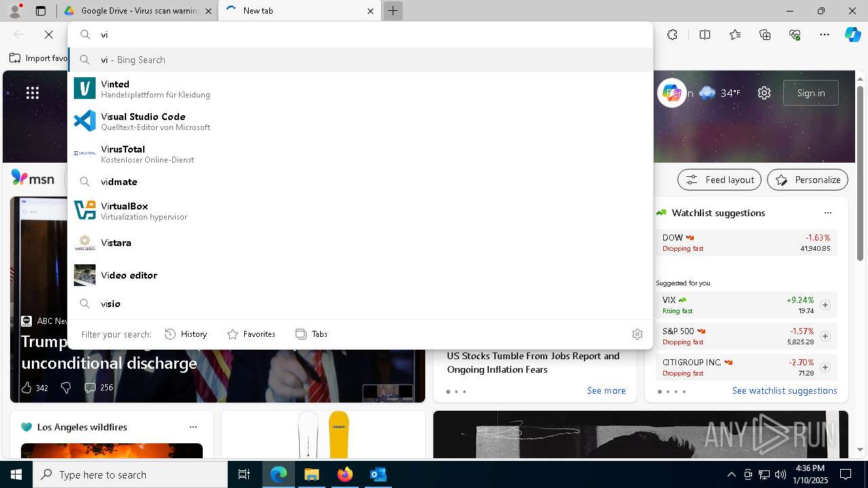The width and height of the screenshot is (868, 488).
Task: Open address bar search settings gear
Action: [x=637, y=334]
